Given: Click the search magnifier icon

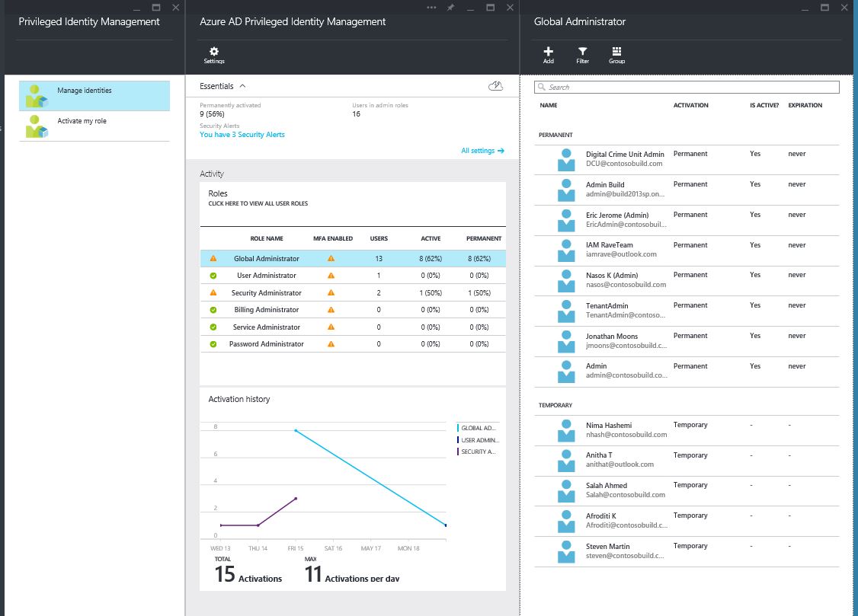Looking at the screenshot, I should pyautogui.click(x=542, y=87).
